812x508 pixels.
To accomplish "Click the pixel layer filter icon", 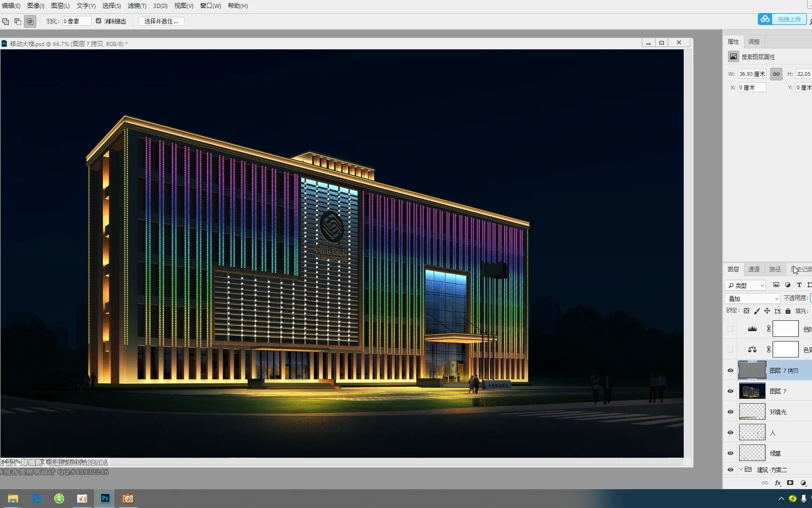I will 776,285.
